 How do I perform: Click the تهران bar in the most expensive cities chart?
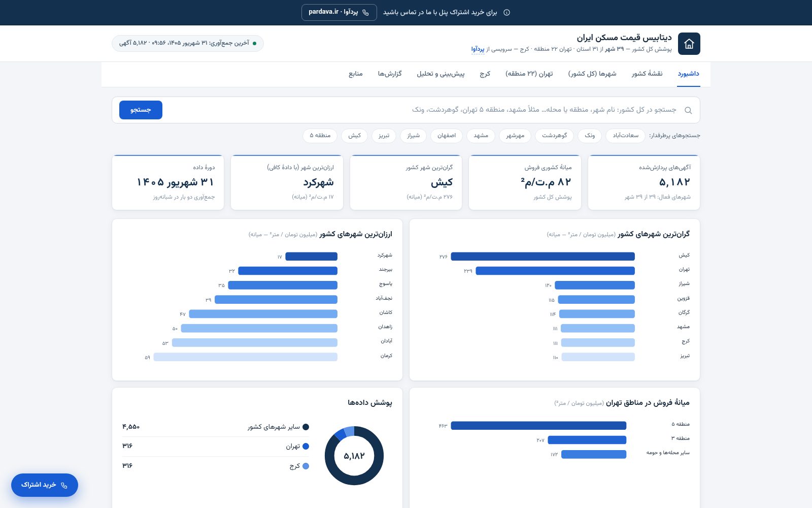click(555, 271)
